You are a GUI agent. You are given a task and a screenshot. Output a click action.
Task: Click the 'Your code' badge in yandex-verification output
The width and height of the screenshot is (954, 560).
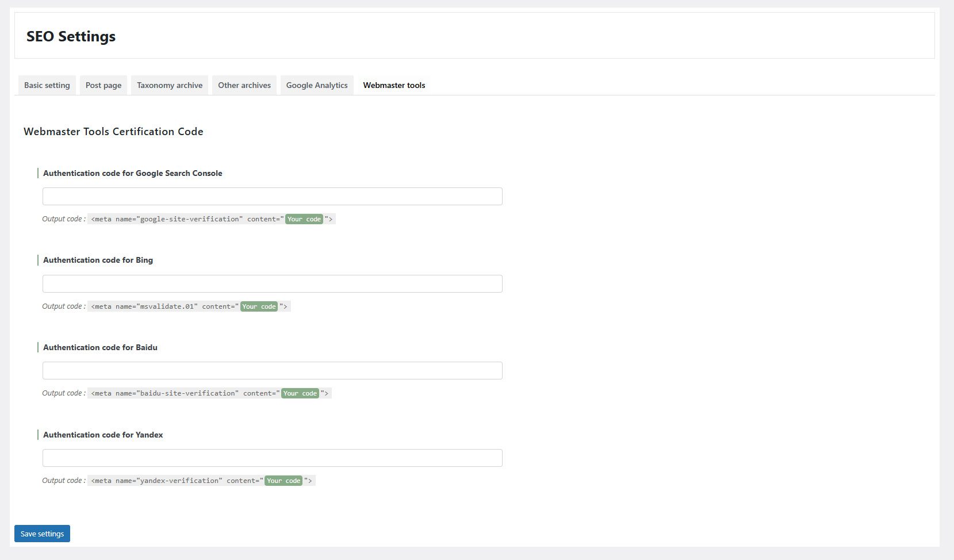(x=283, y=481)
